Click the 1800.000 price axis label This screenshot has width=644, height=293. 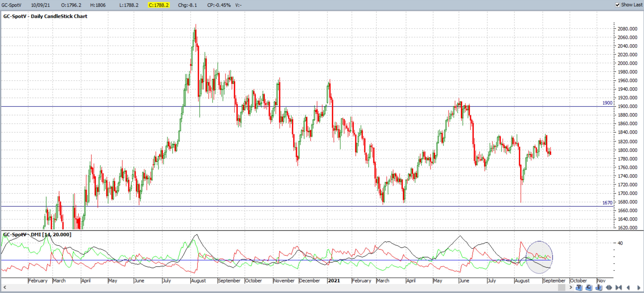[627, 150]
